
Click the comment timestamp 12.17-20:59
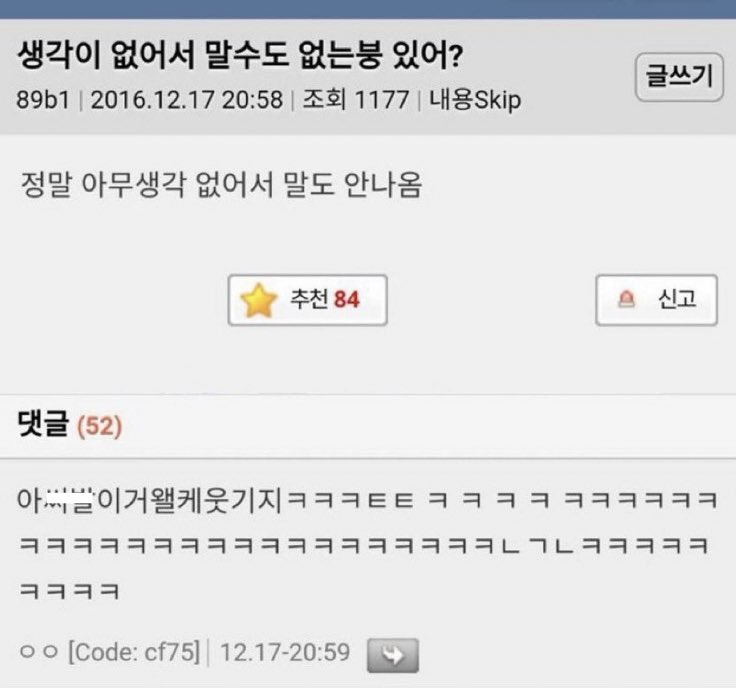coord(285,652)
